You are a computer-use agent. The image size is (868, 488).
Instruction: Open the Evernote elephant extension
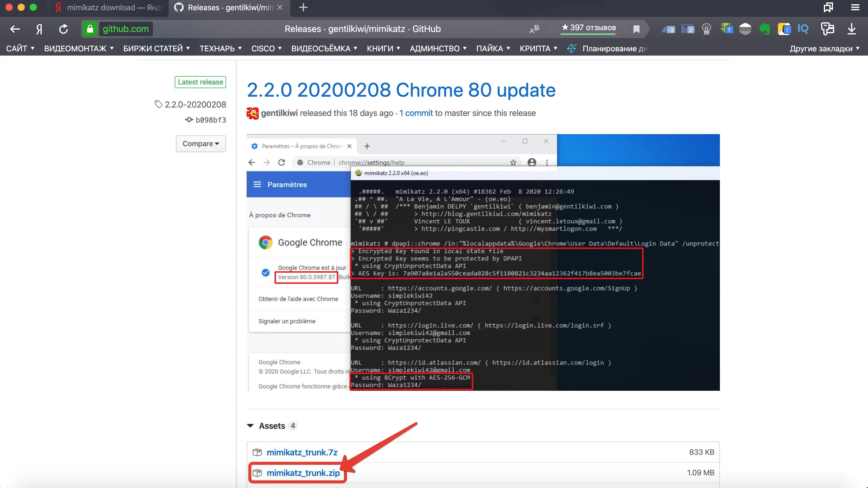[765, 29]
